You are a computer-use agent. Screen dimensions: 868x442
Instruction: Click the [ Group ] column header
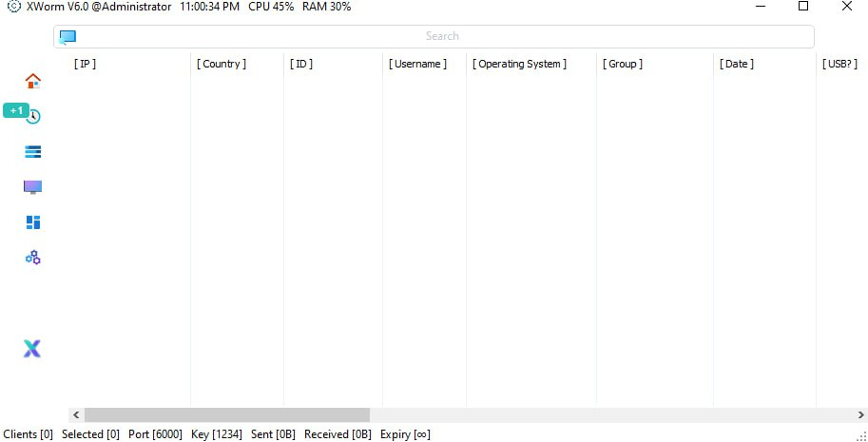(x=623, y=64)
